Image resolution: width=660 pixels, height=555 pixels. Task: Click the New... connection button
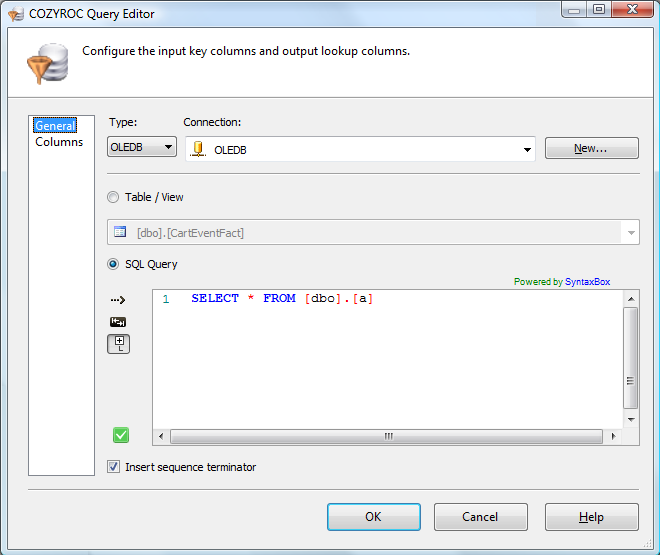591,148
